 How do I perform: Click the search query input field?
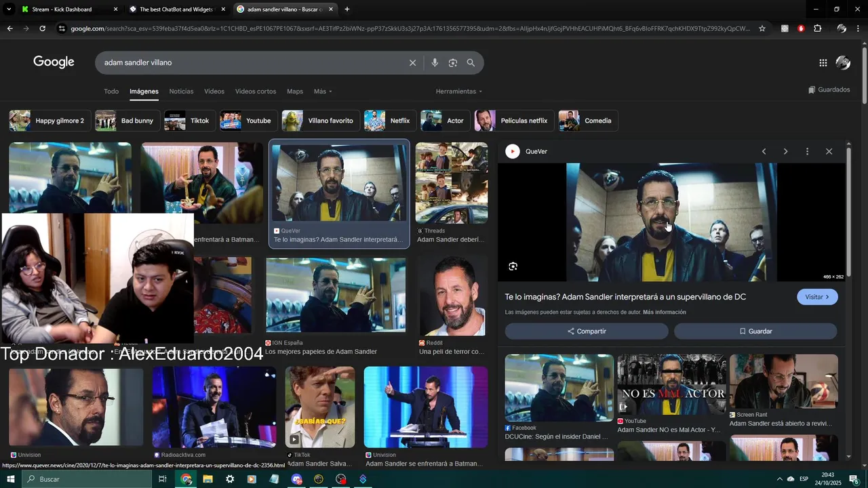[252, 62]
